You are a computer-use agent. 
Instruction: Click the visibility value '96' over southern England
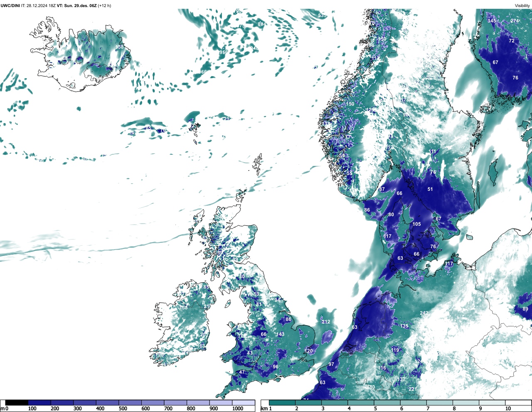pyautogui.click(x=276, y=367)
